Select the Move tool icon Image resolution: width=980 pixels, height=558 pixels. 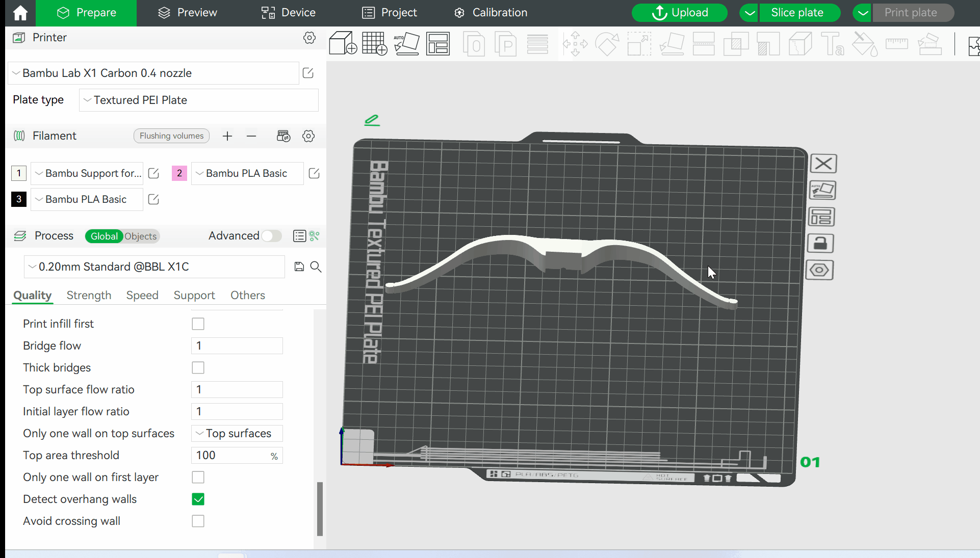click(575, 44)
